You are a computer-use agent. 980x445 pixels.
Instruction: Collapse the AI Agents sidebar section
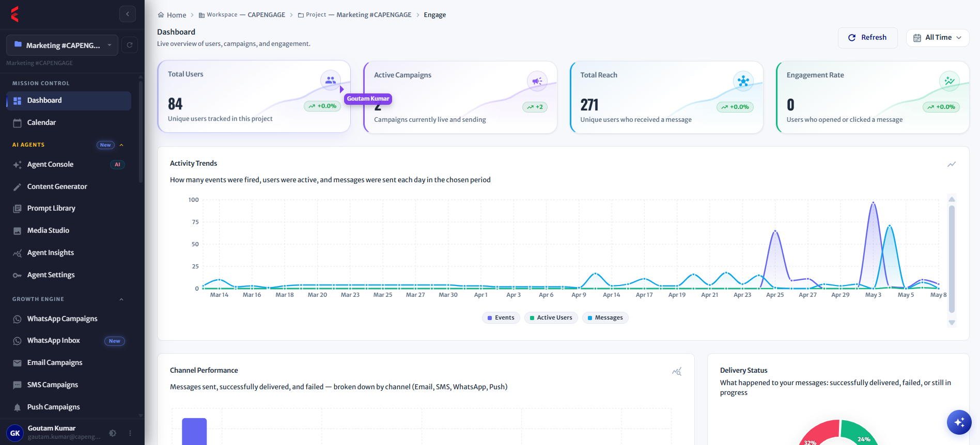[121, 145]
